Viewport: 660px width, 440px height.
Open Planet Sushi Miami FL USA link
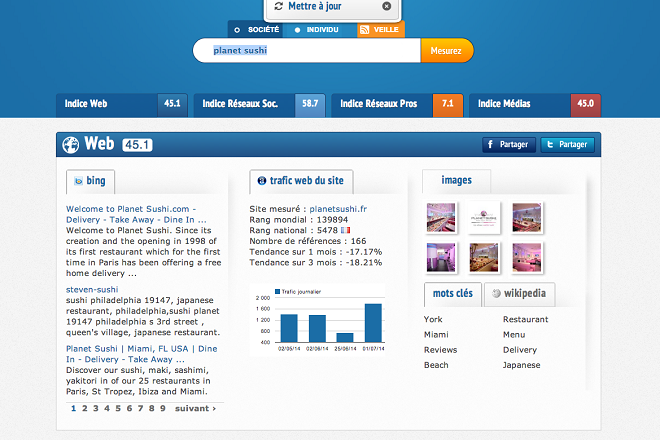141,354
